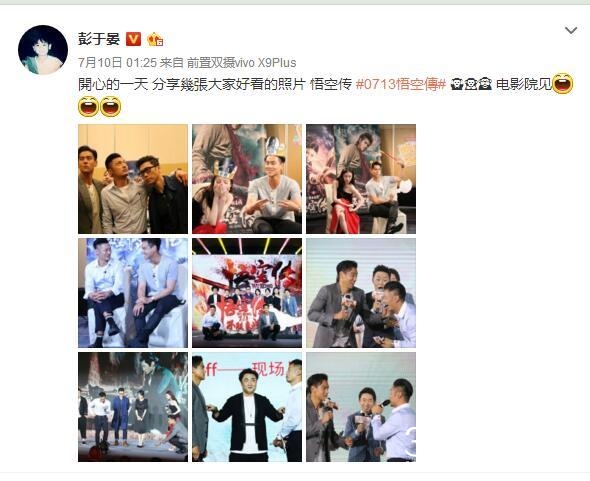Open photo of three men posing together
Screen dimensions: 590x481
tap(133, 179)
